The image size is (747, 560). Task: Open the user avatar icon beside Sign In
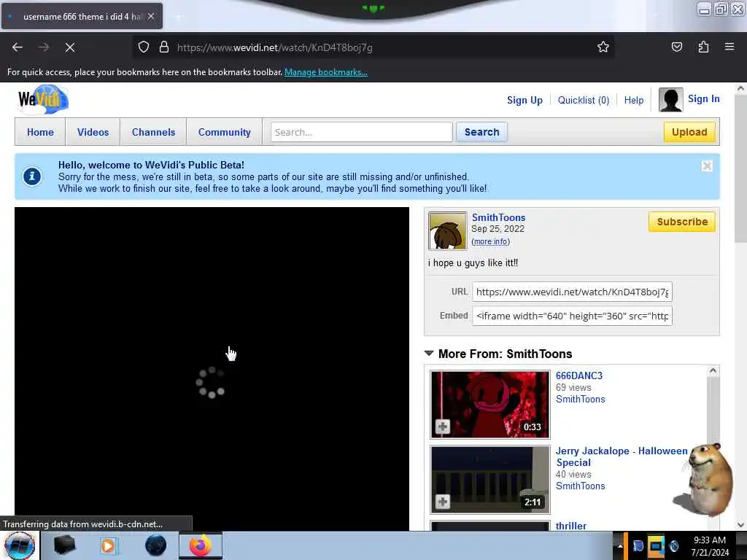pyautogui.click(x=670, y=99)
